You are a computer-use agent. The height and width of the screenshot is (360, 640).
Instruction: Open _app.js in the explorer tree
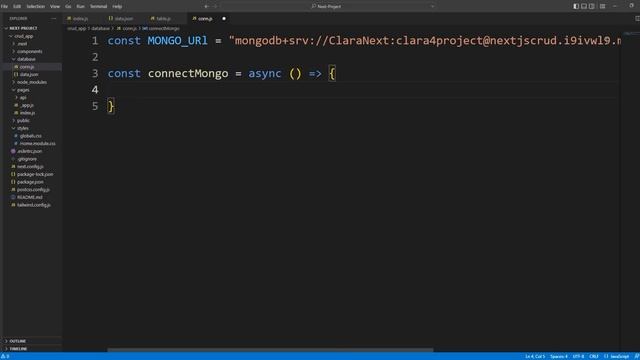point(27,105)
